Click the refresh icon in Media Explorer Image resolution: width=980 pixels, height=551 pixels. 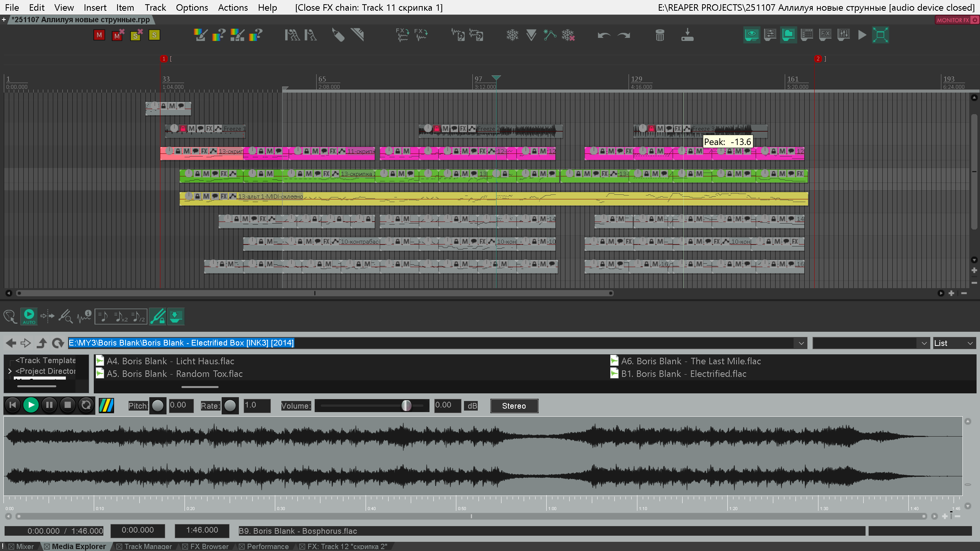point(58,343)
